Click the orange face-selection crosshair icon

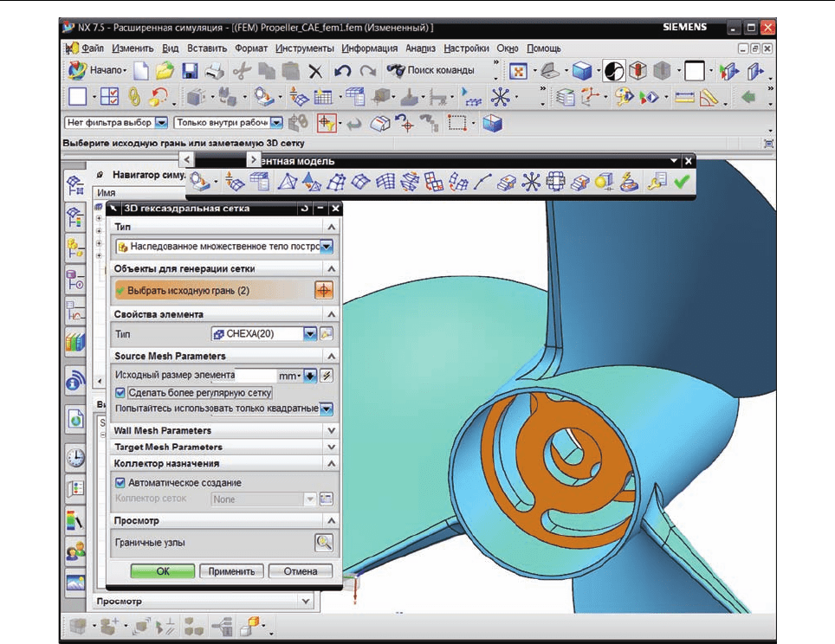324,290
